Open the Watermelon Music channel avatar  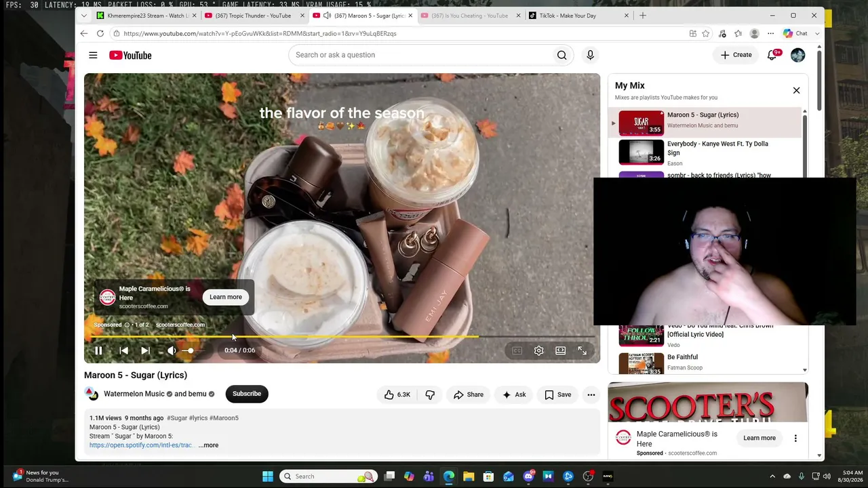click(x=92, y=394)
